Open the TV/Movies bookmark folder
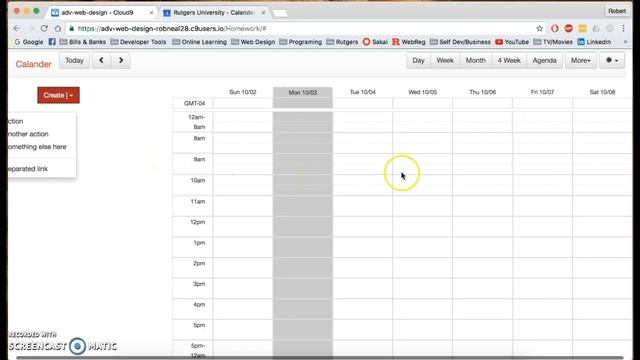This screenshot has width=640, height=360. (x=553, y=42)
